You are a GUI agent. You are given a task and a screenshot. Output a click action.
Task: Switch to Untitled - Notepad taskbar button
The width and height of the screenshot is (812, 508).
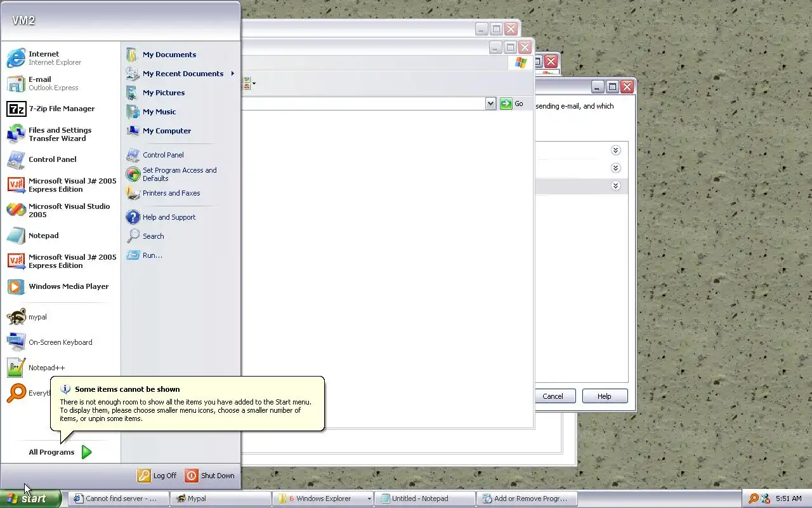coord(424,498)
